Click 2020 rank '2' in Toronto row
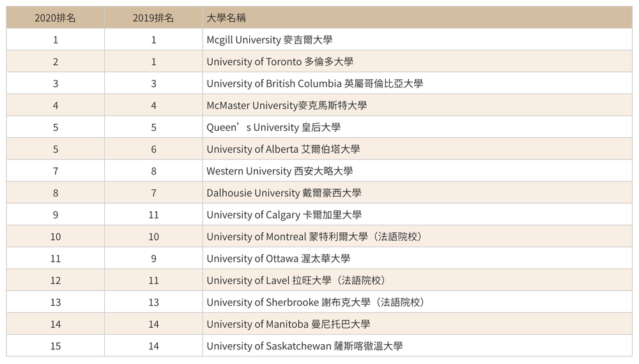The width and height of the screenshot is (639, 364). click(56, 62)
